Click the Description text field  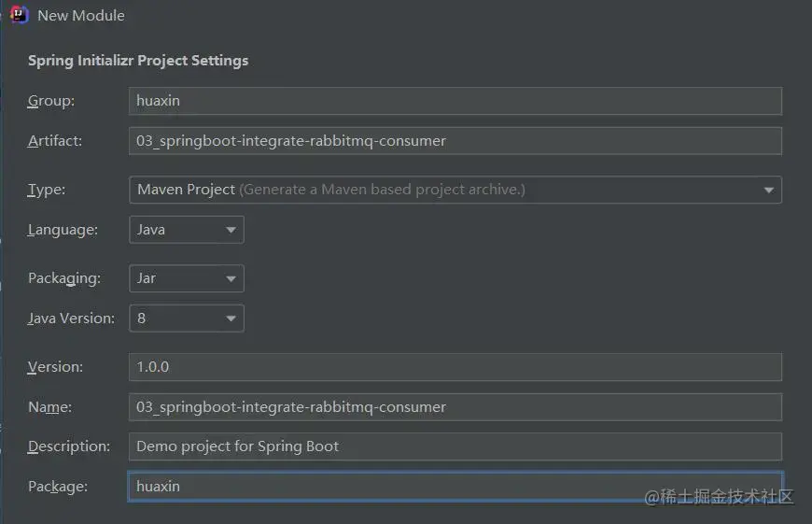coord(455,446)
